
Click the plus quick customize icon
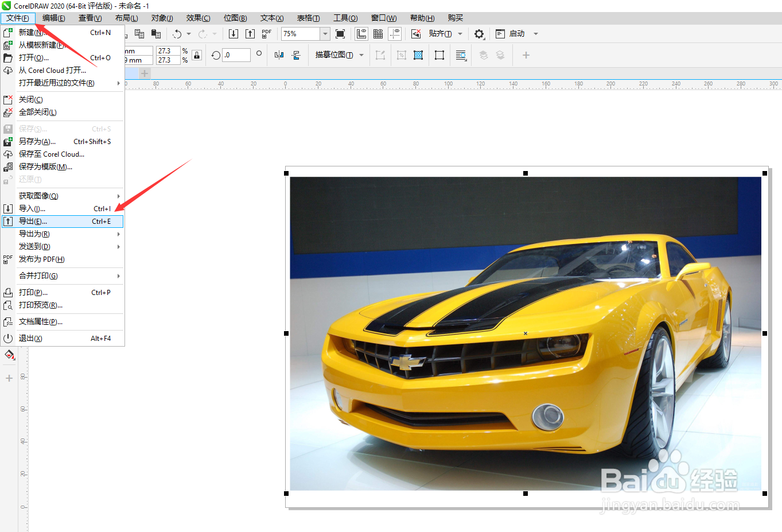click(x=526, y=55)
